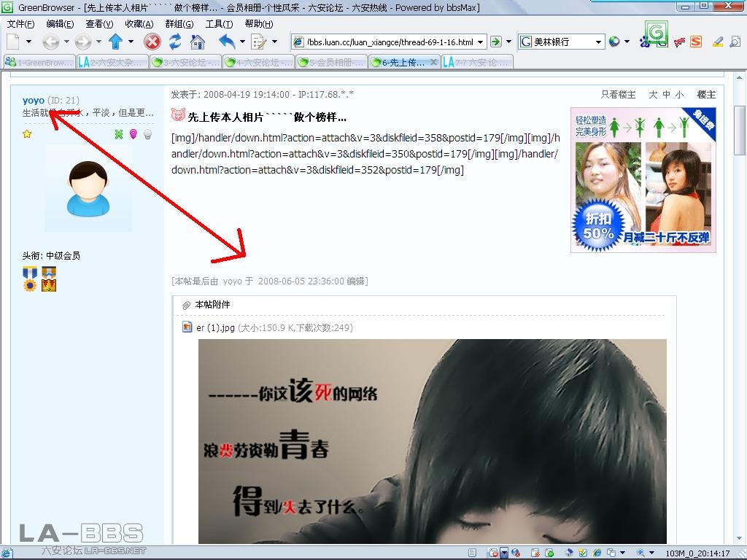Click the weight-loss 折扣50% advertisement image
Screen dimensions: 747x560
643,180
